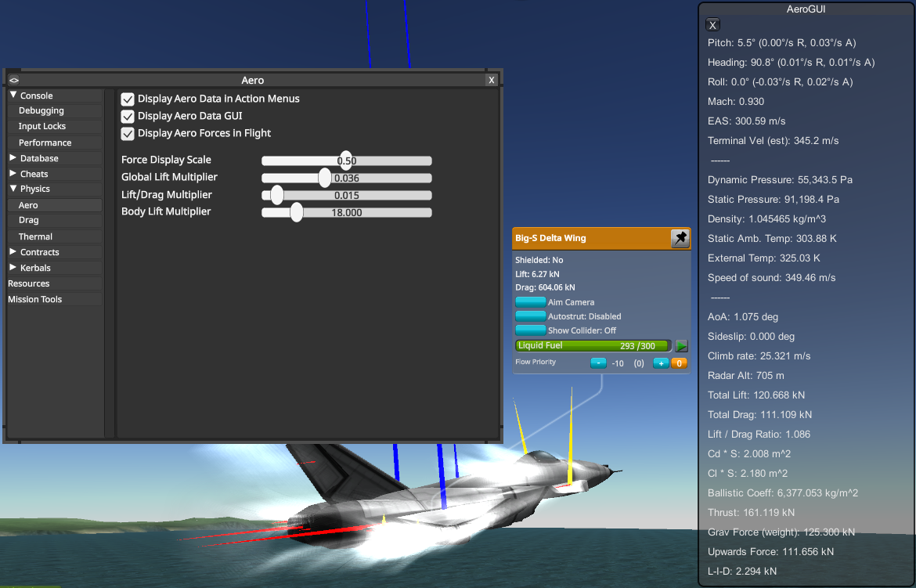Click the green Liquid Fuel flow arrow

(x=681, y=346)
